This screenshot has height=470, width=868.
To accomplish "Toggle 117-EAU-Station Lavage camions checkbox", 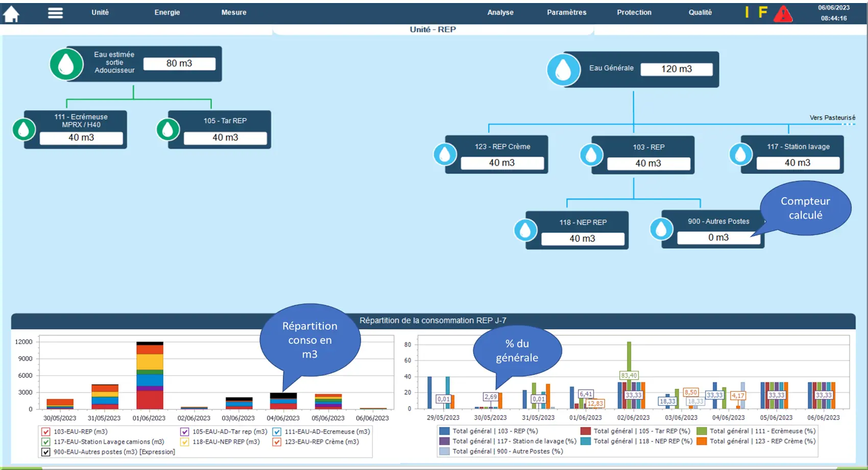I will (45, 442).
